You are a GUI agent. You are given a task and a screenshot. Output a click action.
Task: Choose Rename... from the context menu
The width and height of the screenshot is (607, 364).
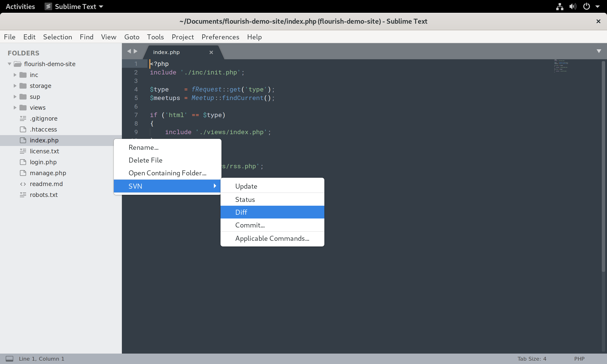(168, 147)
